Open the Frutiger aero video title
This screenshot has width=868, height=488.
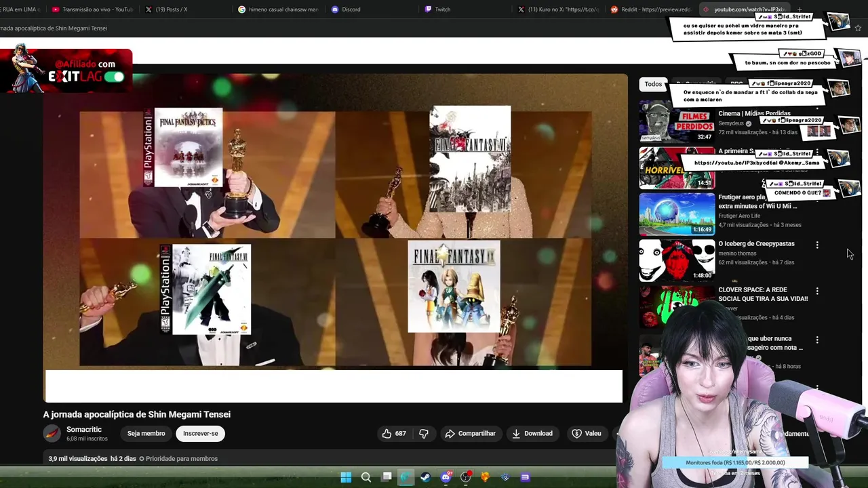click(x=757, y=201)
